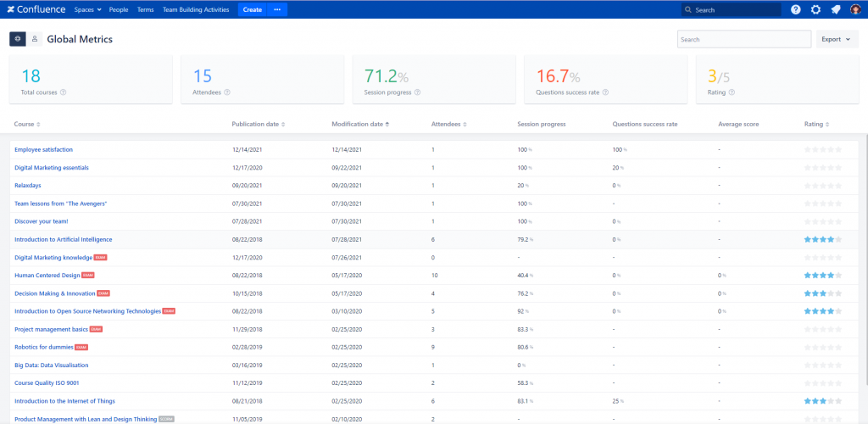Click the more options ellipsis button
Image resolution: width=868 pixels, height=424 pixels.
(277, 9)
